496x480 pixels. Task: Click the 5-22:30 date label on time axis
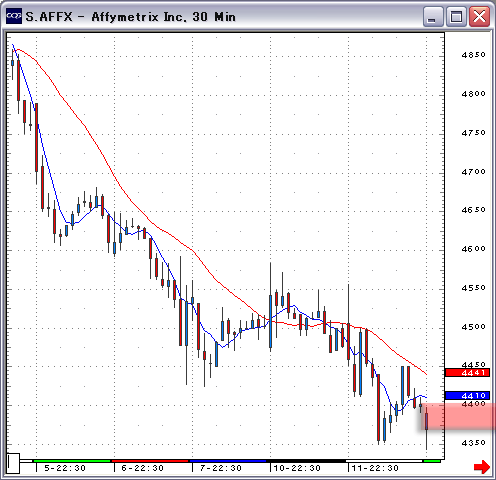coord(65,468)
